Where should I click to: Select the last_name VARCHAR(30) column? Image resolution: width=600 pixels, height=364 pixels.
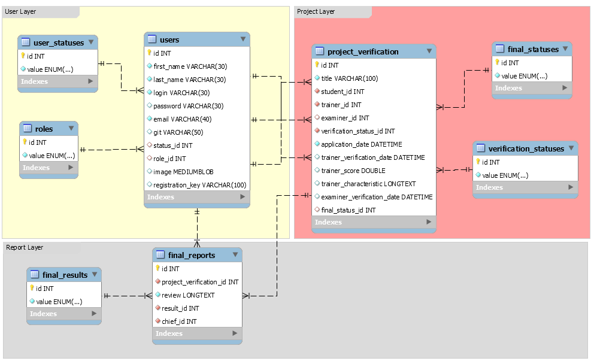pos(197,79)
